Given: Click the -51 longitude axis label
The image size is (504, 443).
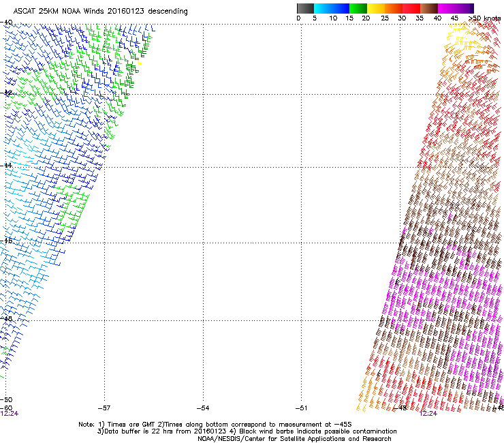Looking at the screenshot, I should pos(301,408).
